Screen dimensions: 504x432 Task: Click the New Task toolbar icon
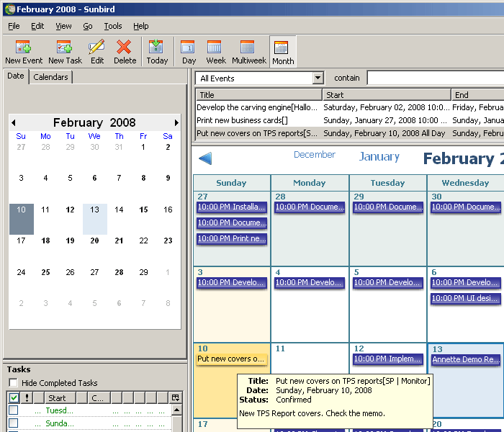65,48
